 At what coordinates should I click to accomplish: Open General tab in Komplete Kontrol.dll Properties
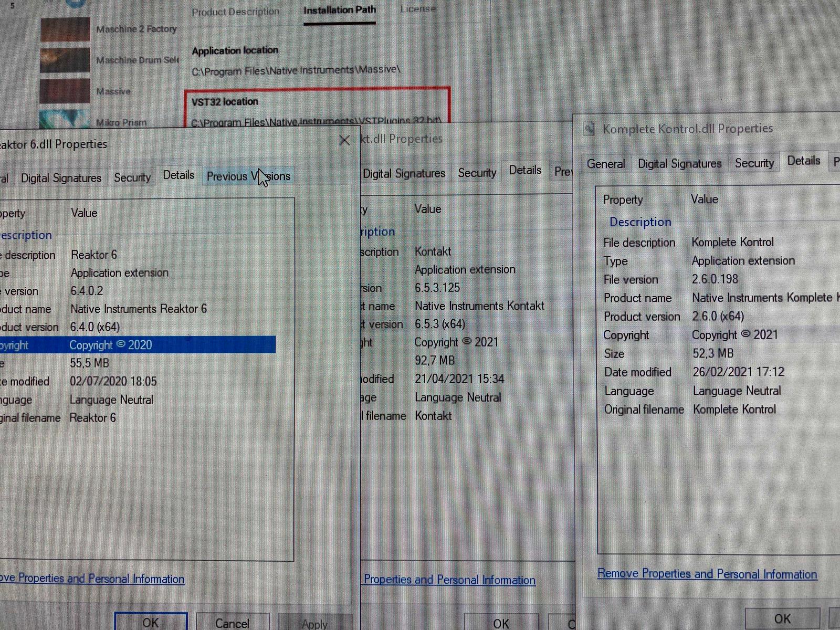(x=606, y=164)
